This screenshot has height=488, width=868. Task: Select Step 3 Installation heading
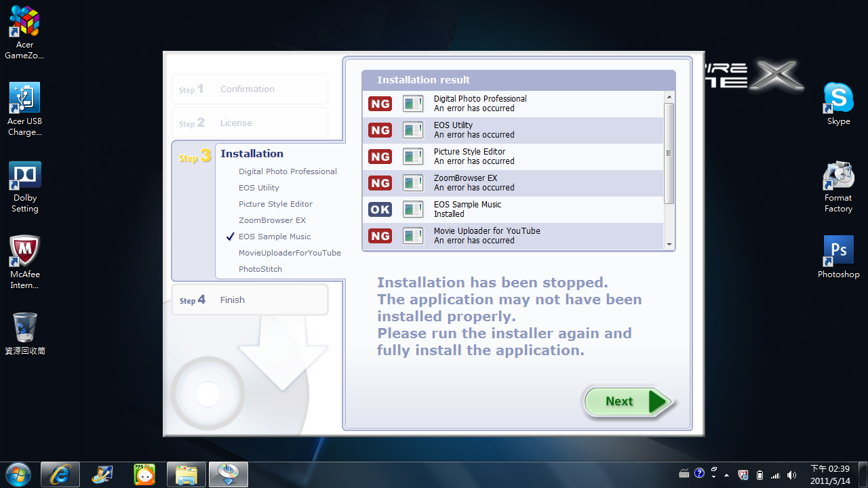[x=252, y=154]
